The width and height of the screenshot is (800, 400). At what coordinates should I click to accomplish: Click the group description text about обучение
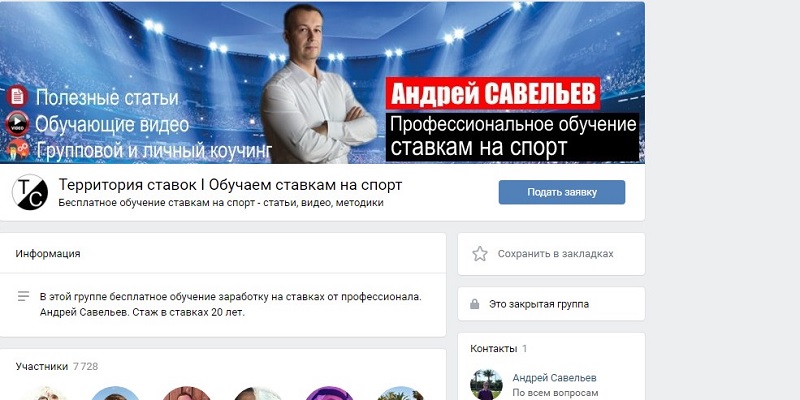pos(231,305)
